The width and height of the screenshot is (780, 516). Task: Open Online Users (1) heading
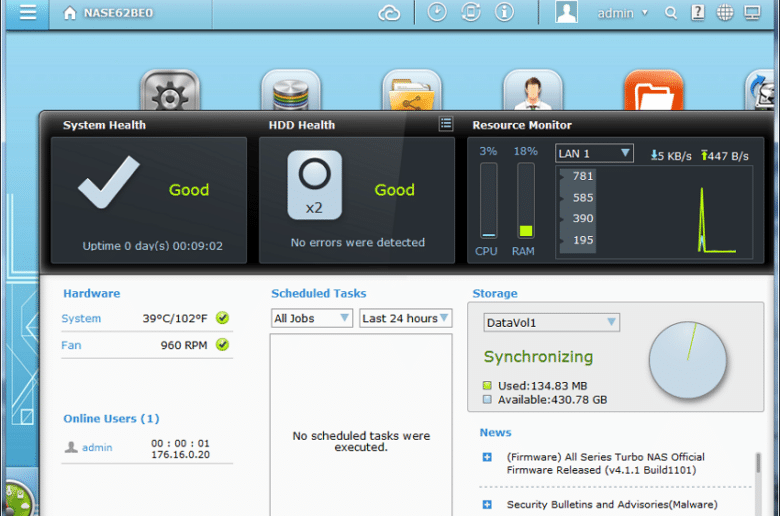click(x=111, y=418)
